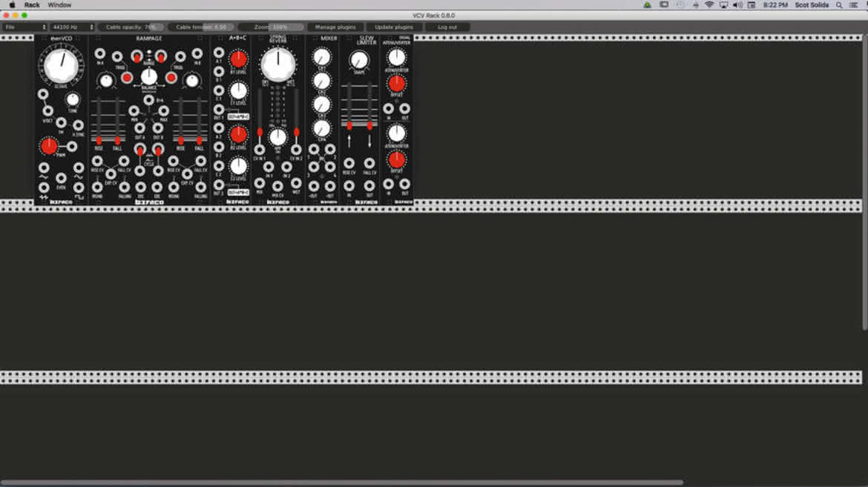Click the Cable opacity slider
This screenshot has height=487, width=868.
(131, 27)
